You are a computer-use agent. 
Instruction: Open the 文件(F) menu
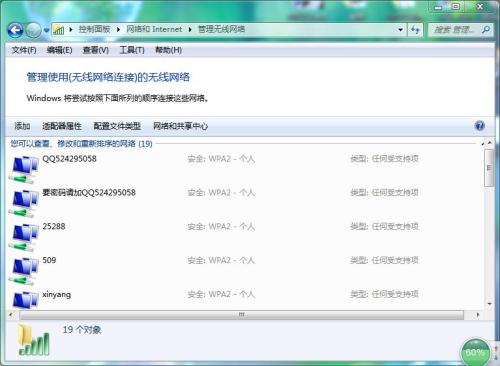(x=24, y=50)
